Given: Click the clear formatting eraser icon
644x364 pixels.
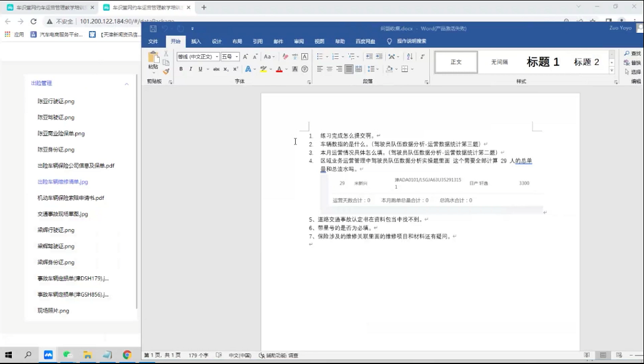Looking at the screenshot, I should click(285, 57).
